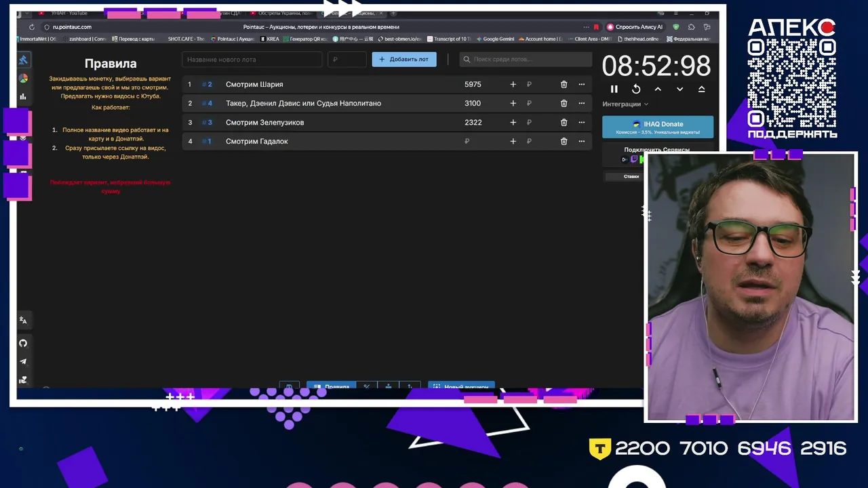This screenshot has height=488, width=868.
Task: Delete the Смотрим Гадалок lot
Action: click(564, 141)
